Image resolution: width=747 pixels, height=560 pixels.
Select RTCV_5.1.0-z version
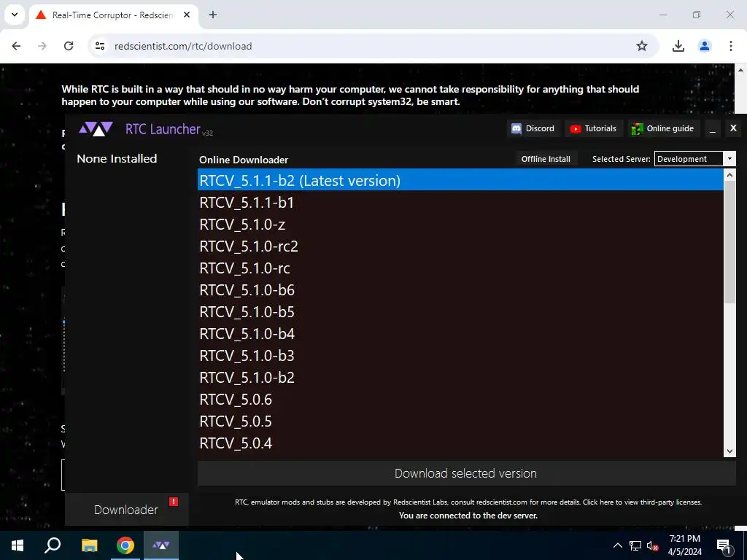point(460,225)
